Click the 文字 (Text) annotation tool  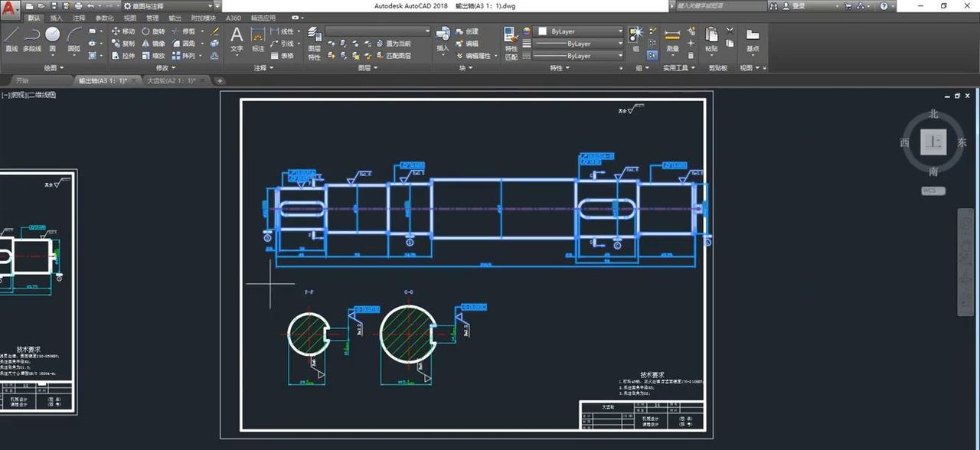(x=237, y=38)
